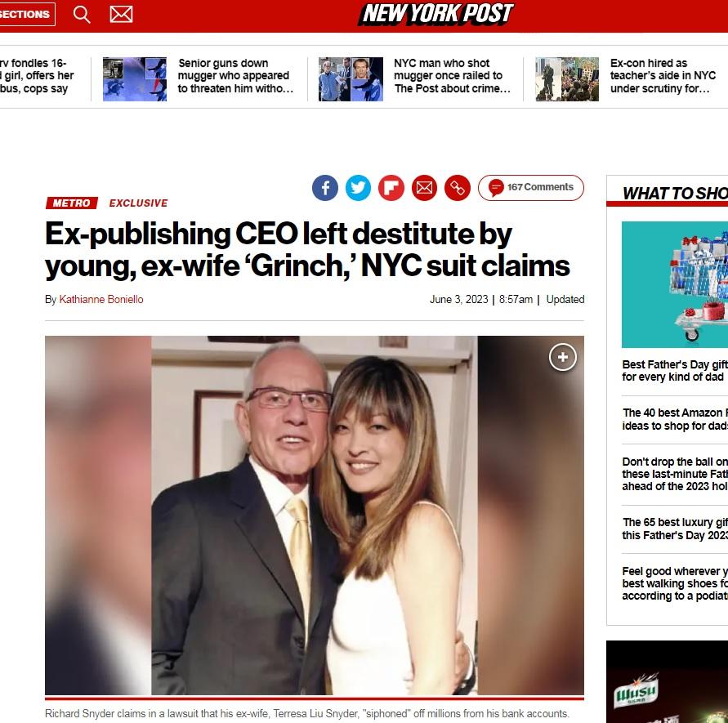Image resolution: width=728 pixels, height=723 pixels.
Task: Click the email newsletter envelope icon in header
Action: click(121, 15)
